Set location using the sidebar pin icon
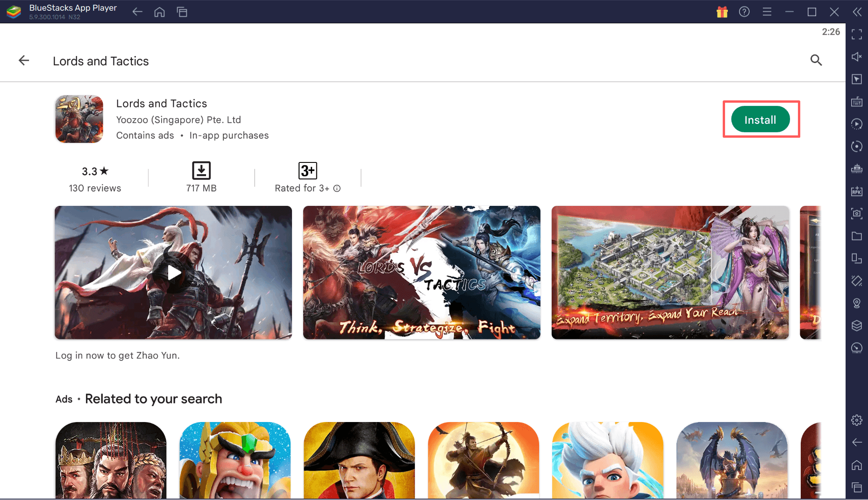 857,303
